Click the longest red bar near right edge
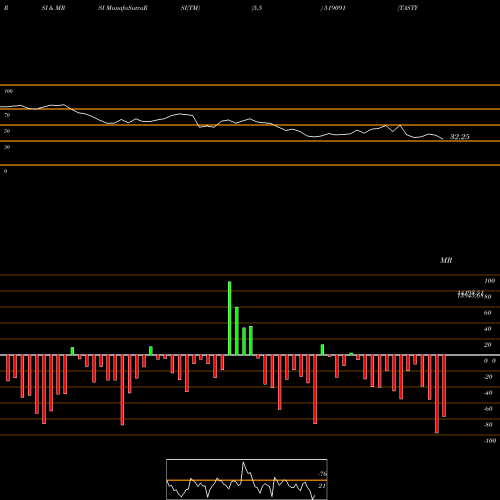500x500 pixels. click(437, 394)
